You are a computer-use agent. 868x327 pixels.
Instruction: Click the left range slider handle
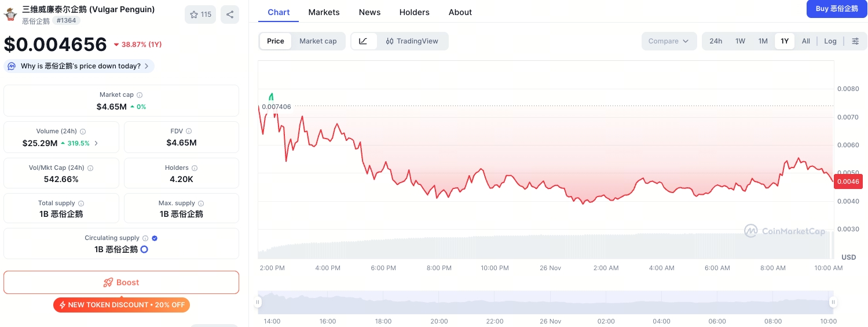click(x=258, y=302)
